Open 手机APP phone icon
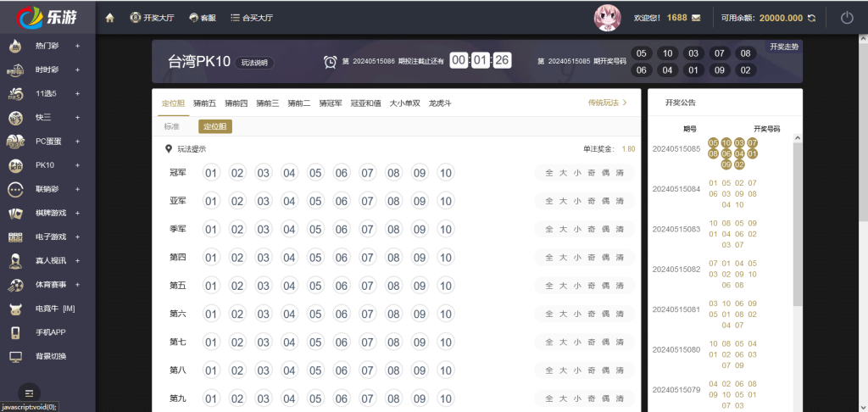 click(x=15, y=332)
